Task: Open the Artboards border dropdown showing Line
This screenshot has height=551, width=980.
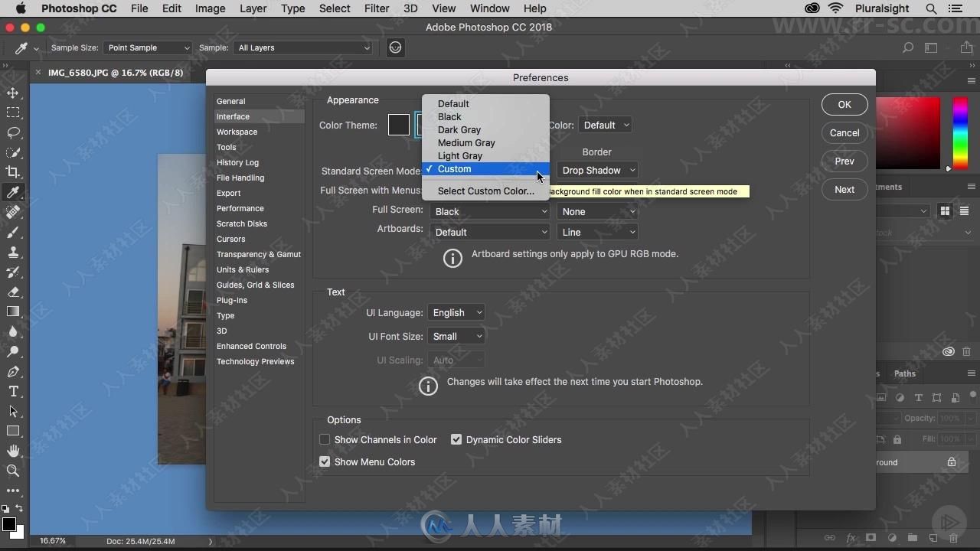Action: click(597, 232)
